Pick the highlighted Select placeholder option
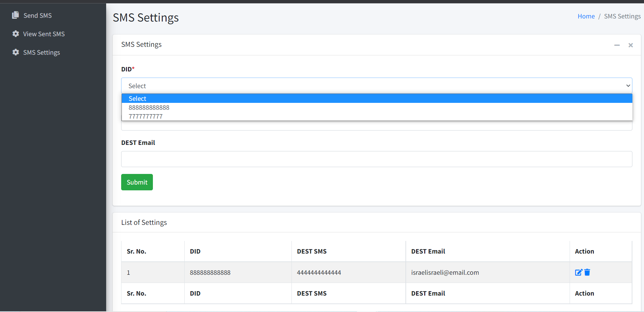 coord(377,98)
